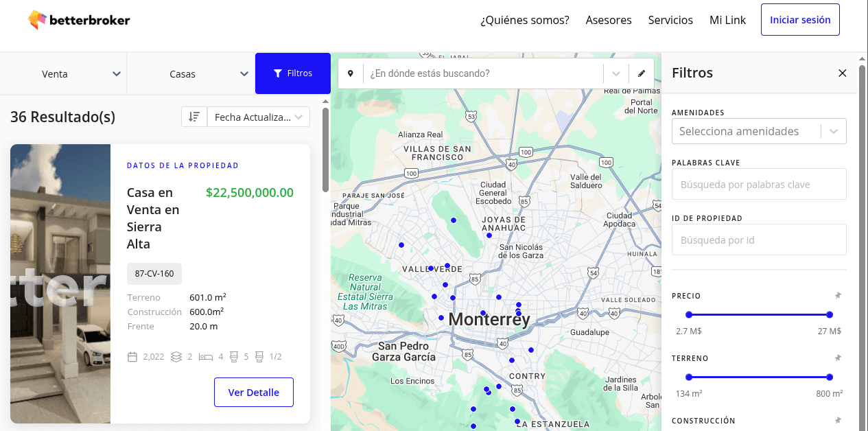Open the ¿Quiénes somos? page

(525, 20)
